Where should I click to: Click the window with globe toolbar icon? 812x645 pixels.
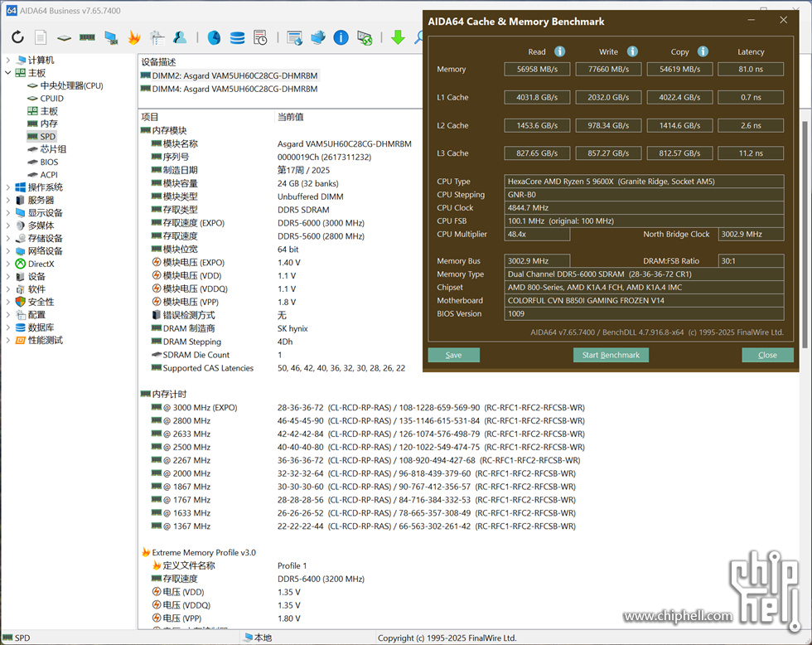pos(295,37)
